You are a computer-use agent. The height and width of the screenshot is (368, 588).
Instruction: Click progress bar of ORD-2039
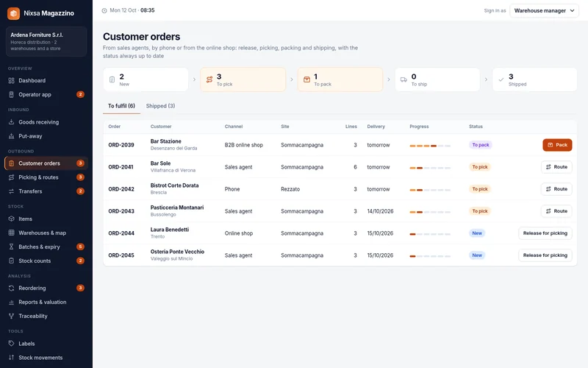point(430,146)
